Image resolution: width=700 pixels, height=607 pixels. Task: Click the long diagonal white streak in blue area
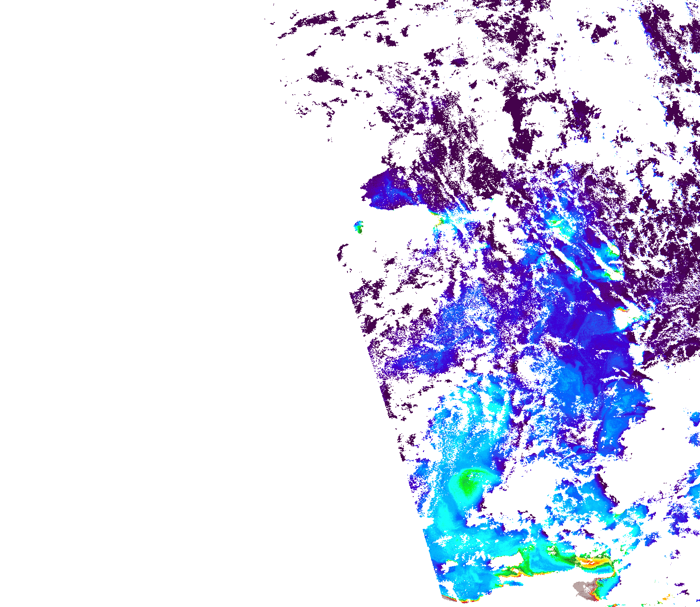(564, 259)
